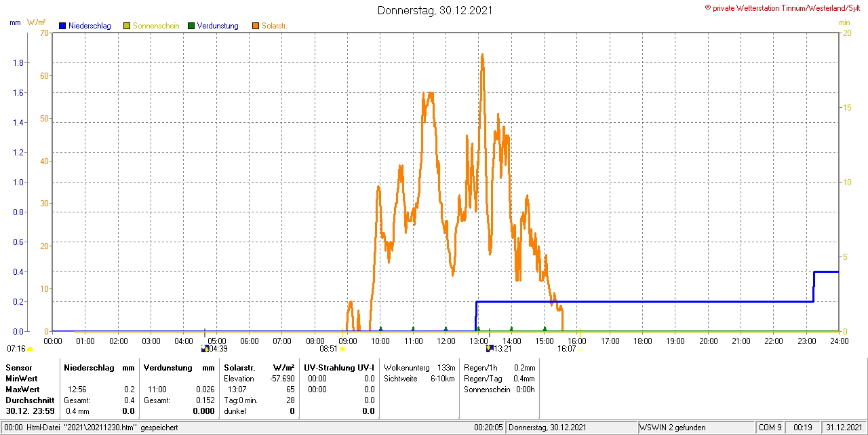
Task: Click the 12:00 label on time axis
Action: coord(446,341)
